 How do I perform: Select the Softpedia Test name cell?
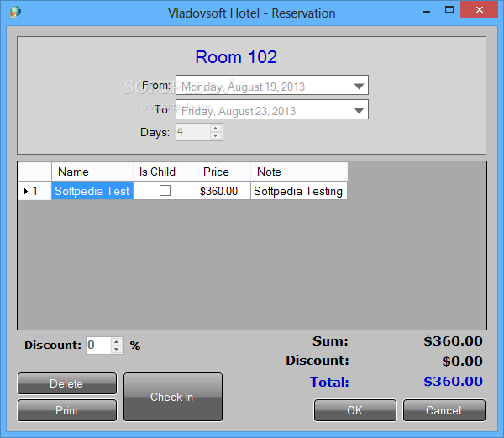(92, 191)
